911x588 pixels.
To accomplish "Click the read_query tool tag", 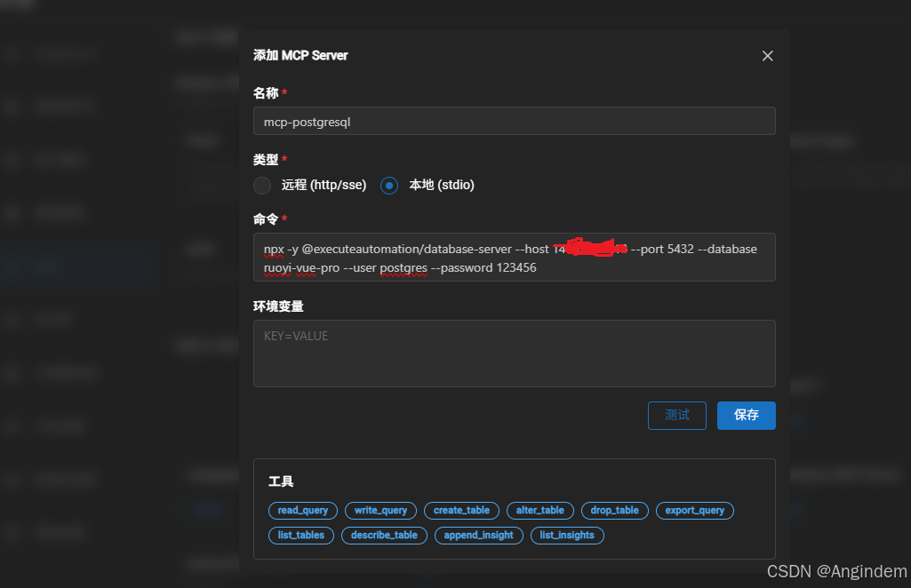I will pos(303,510).
